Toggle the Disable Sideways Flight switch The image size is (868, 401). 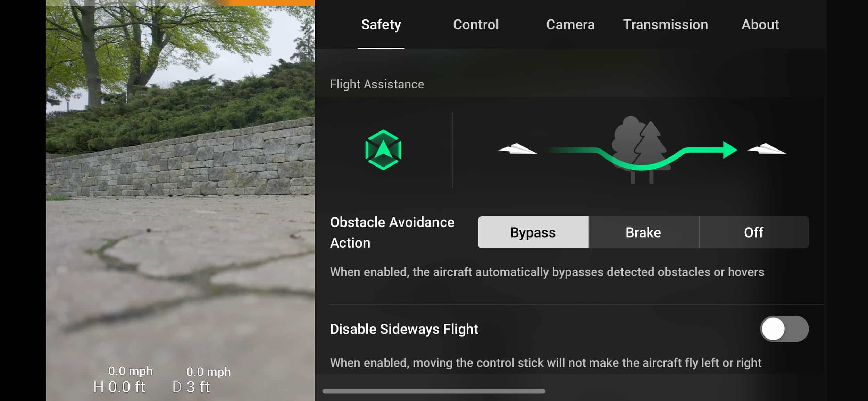(784, 329)
